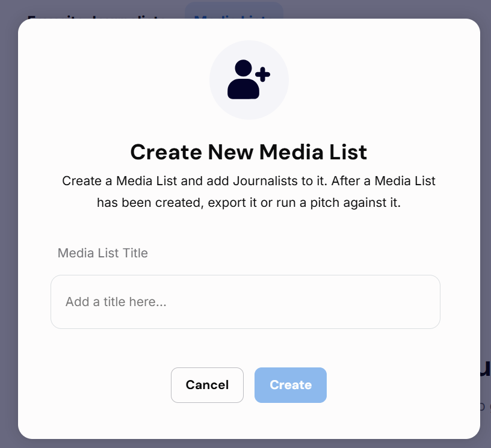Click the 'Media List Title' field label

click(x=103, y=253)
